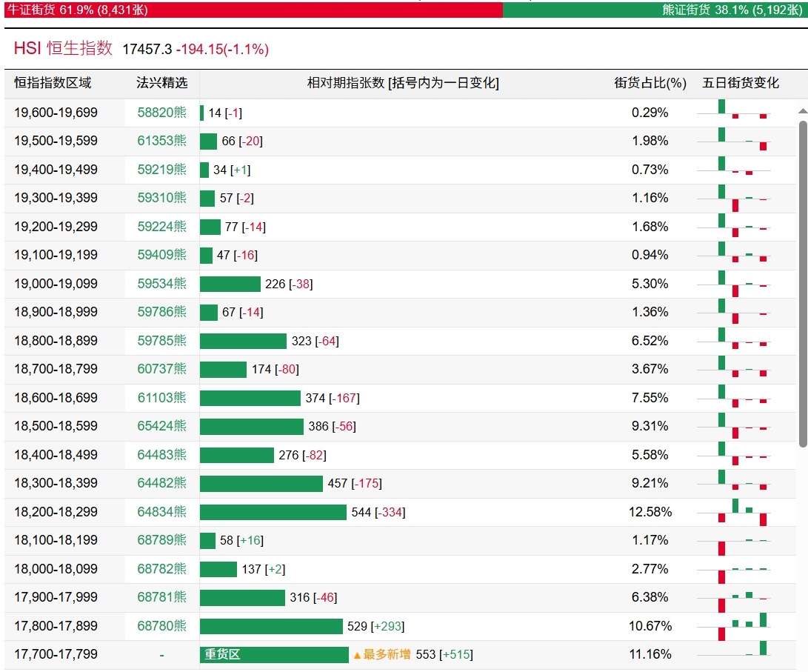Click the range cell 17,700-17,799
Viewport: 808px width, 672px height.
click(x=56, y=654)
